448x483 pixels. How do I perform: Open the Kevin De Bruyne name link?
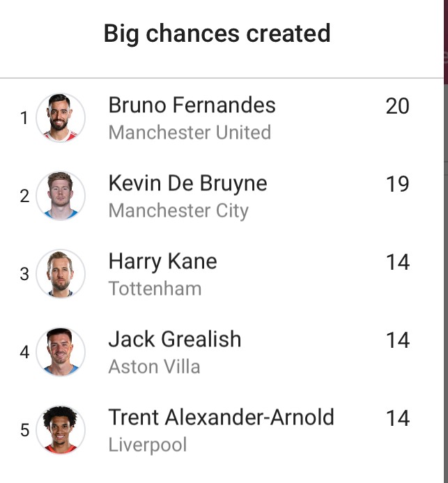188,183
